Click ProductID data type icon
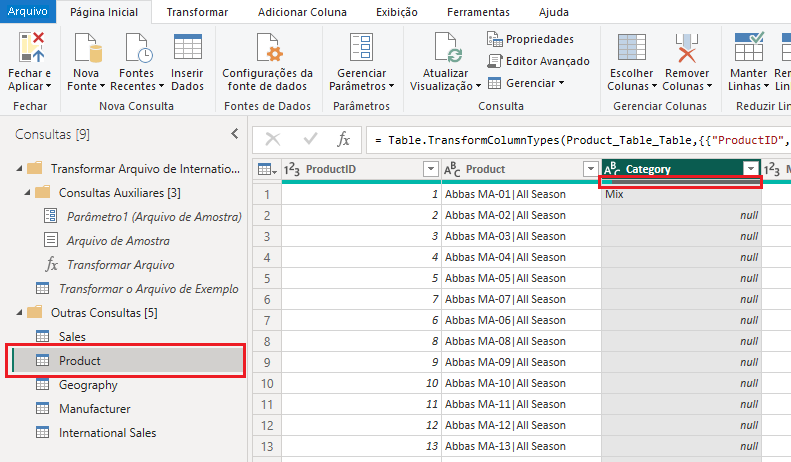791x462 pixels. (x=292, y=169)
